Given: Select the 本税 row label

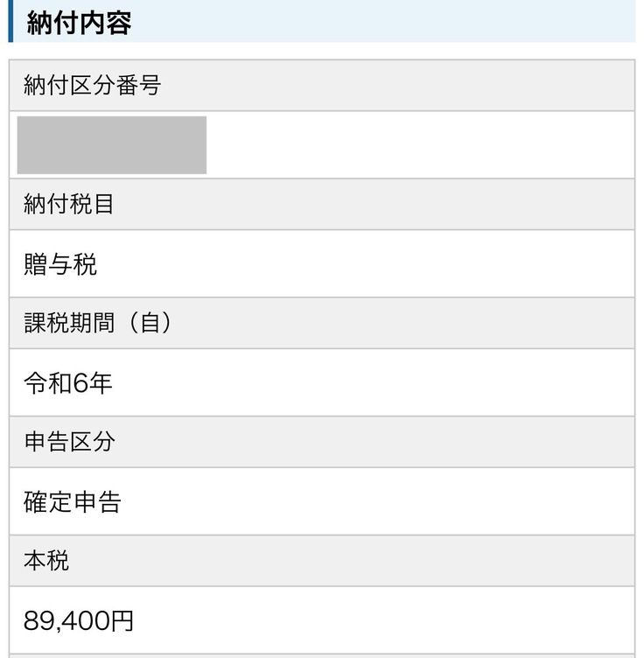Looking at the screenshot, I should (46, 561).
